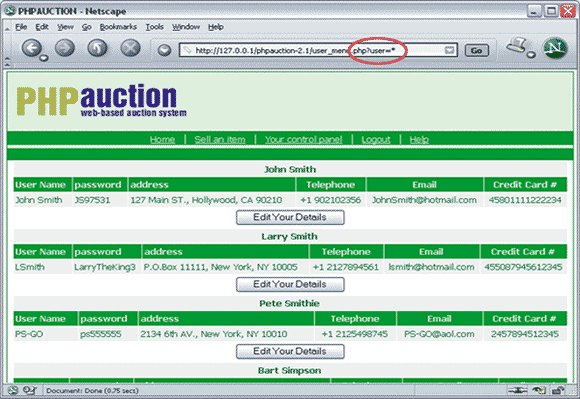
Task: Open the URL history dropdown arrow
Action: pos(449,50)
